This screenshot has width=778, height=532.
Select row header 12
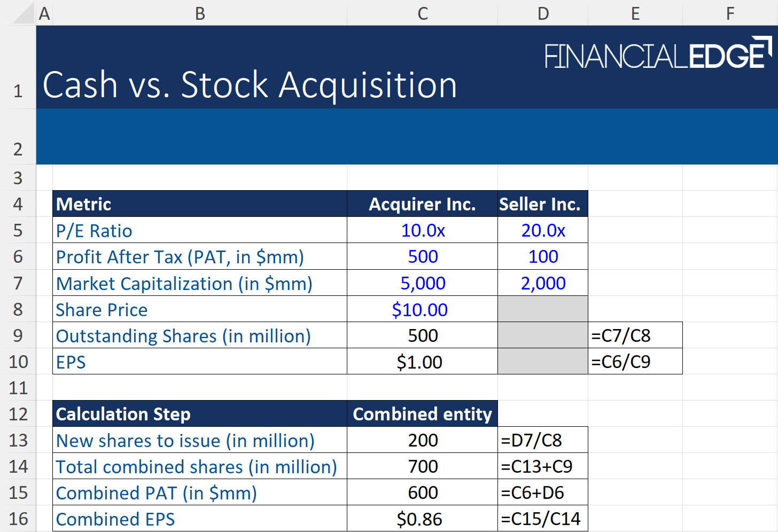click(18, 413)
